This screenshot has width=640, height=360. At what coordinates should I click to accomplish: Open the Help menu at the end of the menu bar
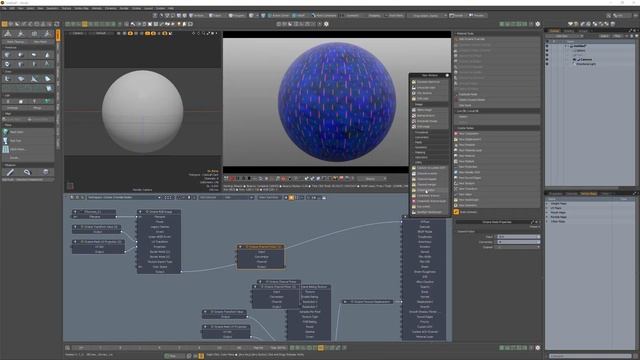coord(171,8)
